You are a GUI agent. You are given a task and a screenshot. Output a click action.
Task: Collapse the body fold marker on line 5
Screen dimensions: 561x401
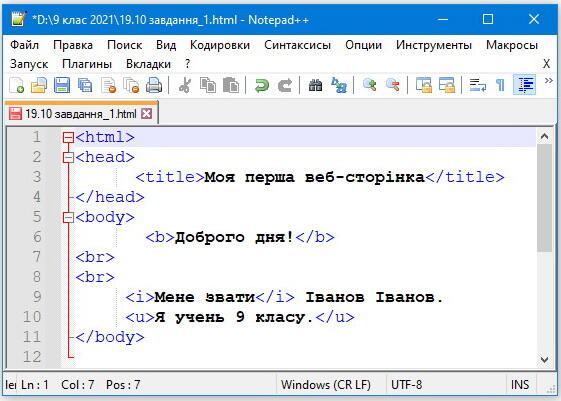[x=68, y=217]
